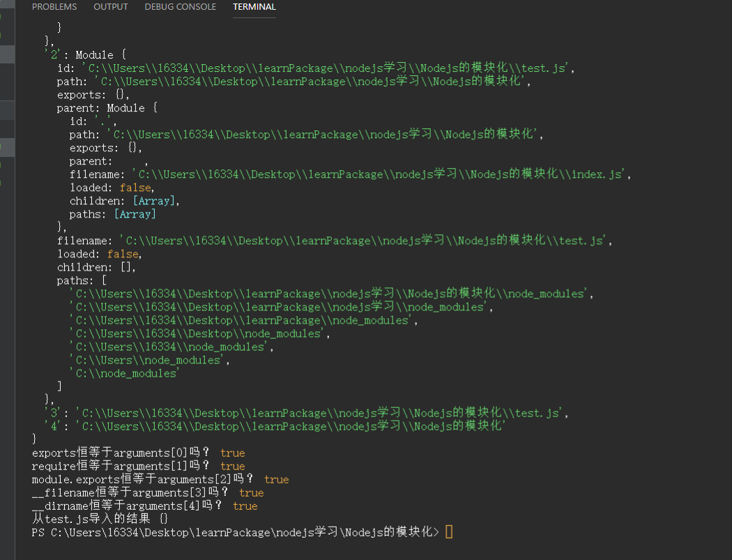
Task: Click the exports arguments[0] result line
Action: 138,453
